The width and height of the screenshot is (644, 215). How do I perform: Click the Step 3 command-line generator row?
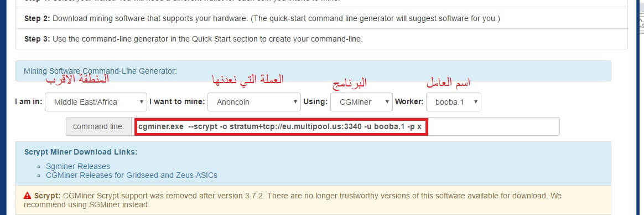click(x=321, y=39)
